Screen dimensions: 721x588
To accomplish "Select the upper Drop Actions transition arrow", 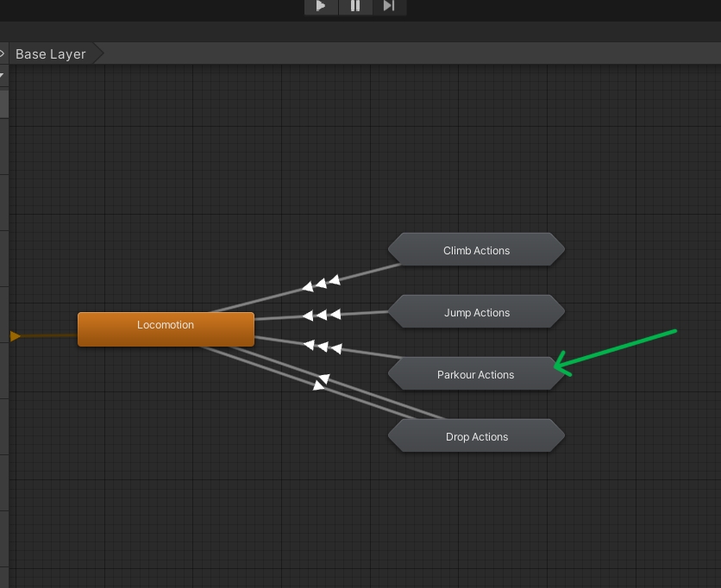I will (x=324, y=378).
